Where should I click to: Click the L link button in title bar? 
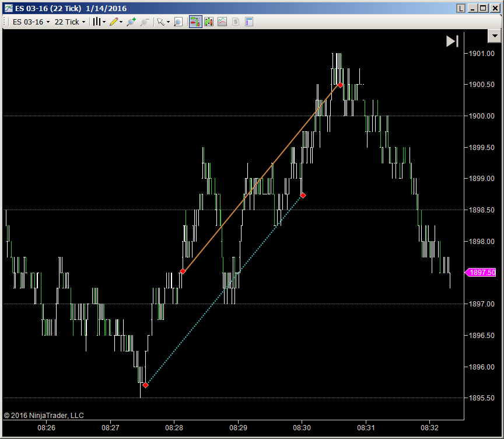[x=461, y=8]
